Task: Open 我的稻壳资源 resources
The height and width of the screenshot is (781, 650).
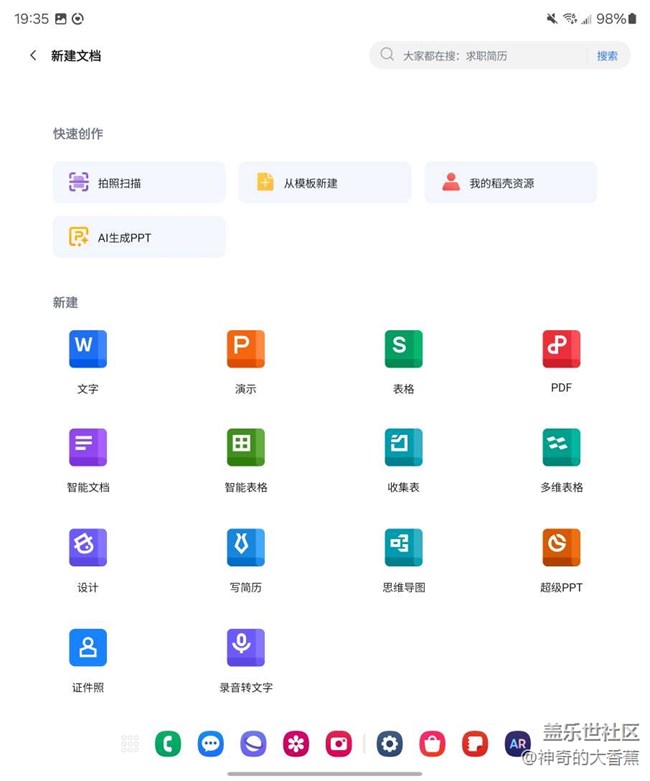Action: point(510,183)
